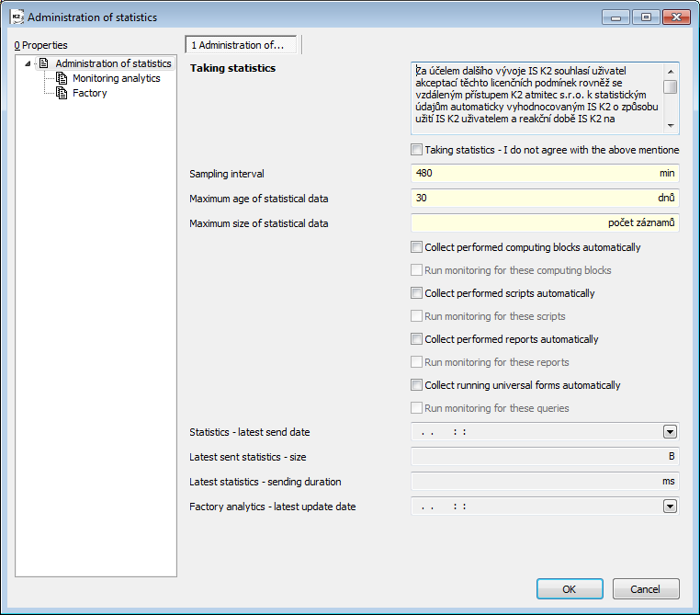Click the Factory page icon in tree
Screen dimensions: 700x615
(x=62, y=93)
